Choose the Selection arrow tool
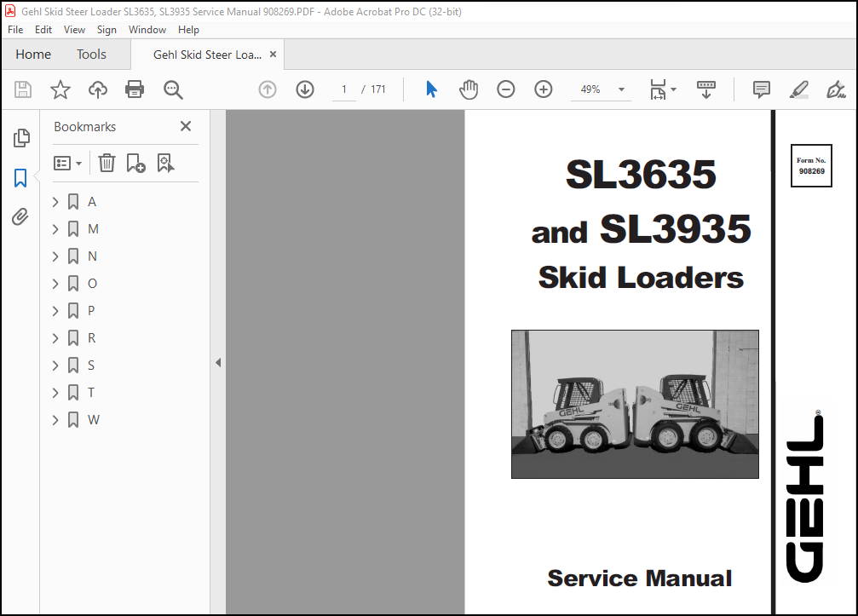This screenshot has height=616, width=858. (x=431, y=89)
